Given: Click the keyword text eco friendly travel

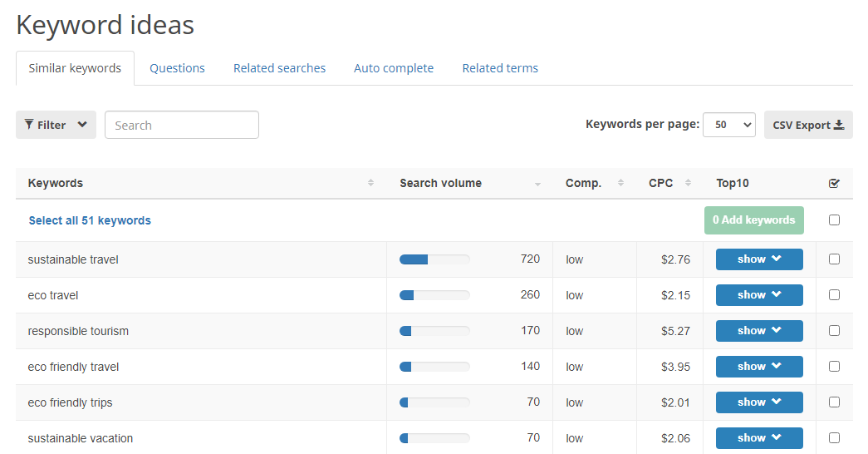Looking at the screenshot, I should [73, 367].
